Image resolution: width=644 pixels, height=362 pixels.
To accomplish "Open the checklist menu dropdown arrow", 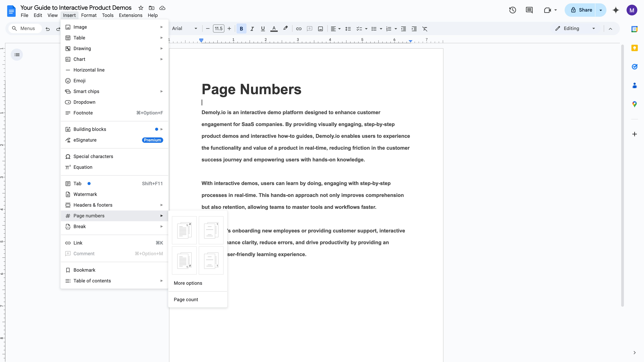I will [366, 29].
